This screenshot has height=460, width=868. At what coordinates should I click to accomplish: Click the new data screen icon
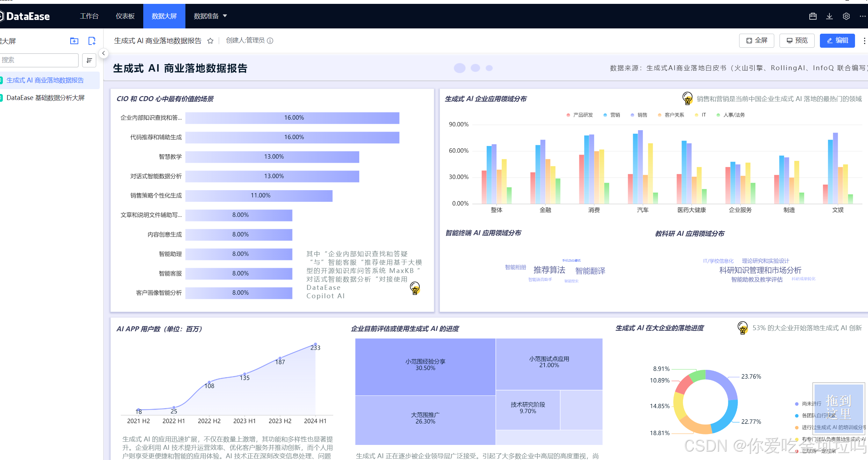pyautogui.click(x=92, y=41)
